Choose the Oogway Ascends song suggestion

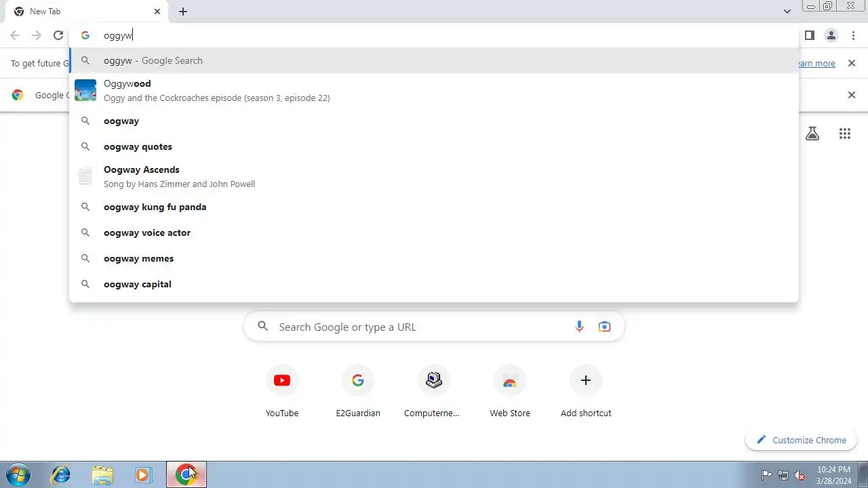click(434, 176)
